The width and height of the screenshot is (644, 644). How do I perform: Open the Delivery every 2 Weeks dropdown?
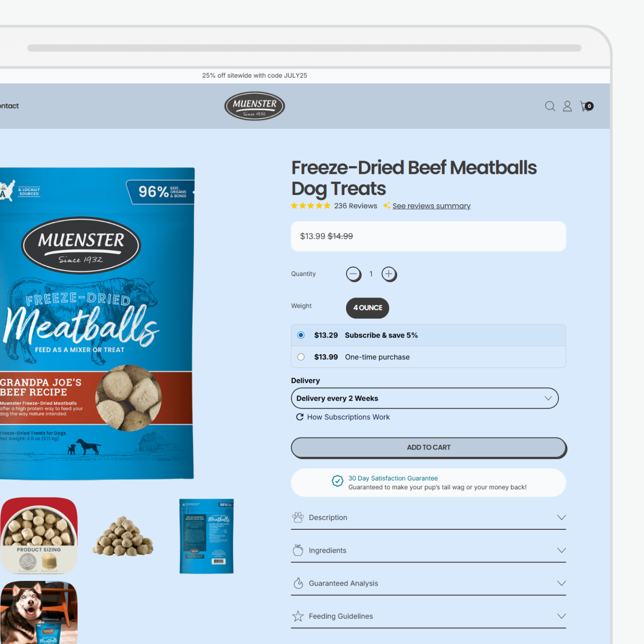[425, 398]
